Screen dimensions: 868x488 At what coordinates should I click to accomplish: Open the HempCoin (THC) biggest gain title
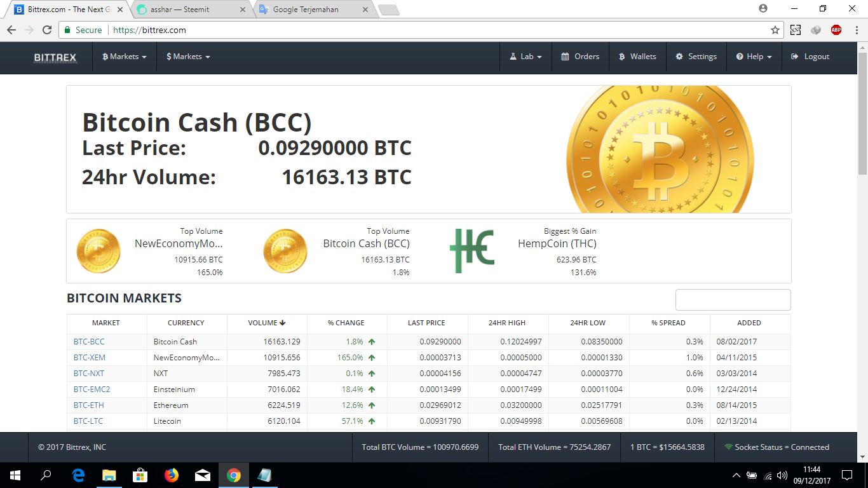point(557,243)
